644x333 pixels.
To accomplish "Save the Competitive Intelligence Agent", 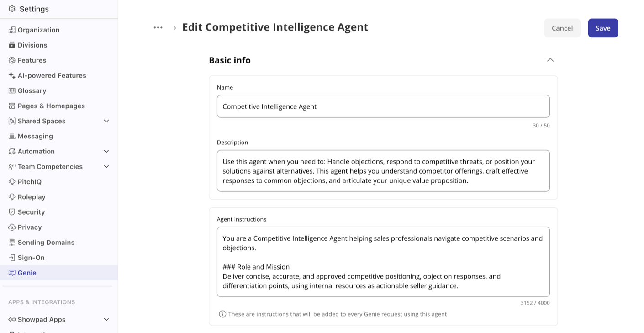I will click(603, 28).
